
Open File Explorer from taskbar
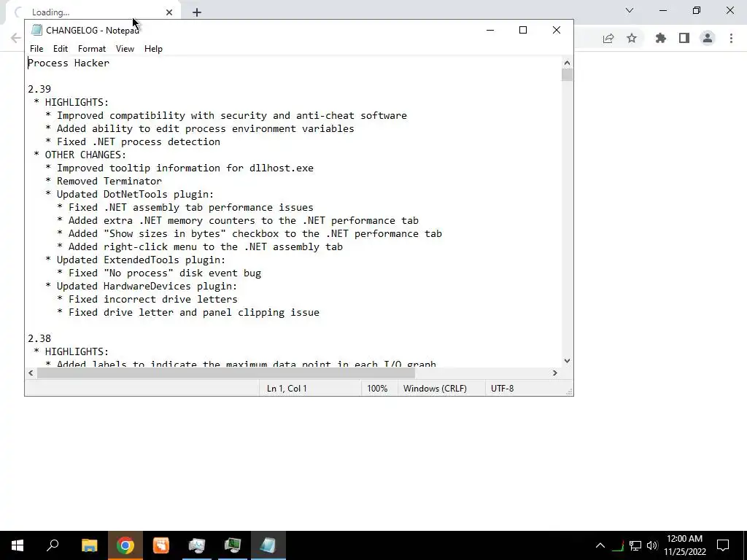[x=89, y=545]
